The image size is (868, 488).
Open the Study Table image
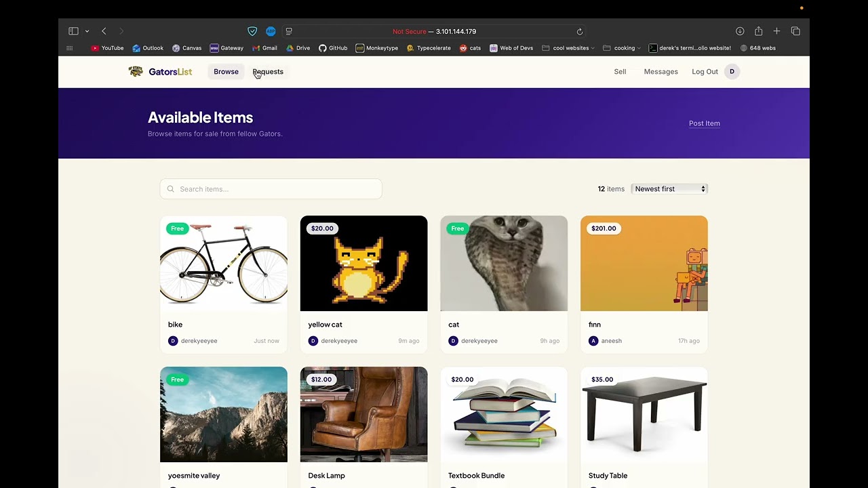click(644, 415)
